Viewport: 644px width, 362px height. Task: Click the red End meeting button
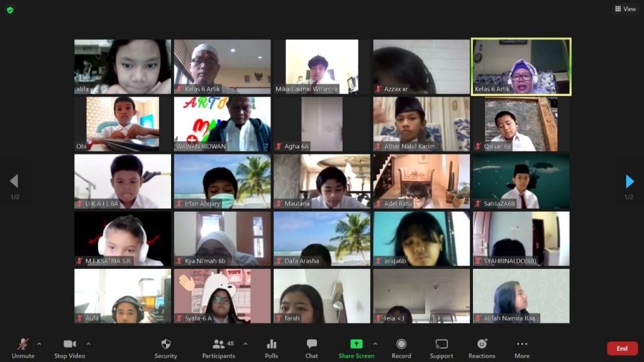(x=621, y=348)
